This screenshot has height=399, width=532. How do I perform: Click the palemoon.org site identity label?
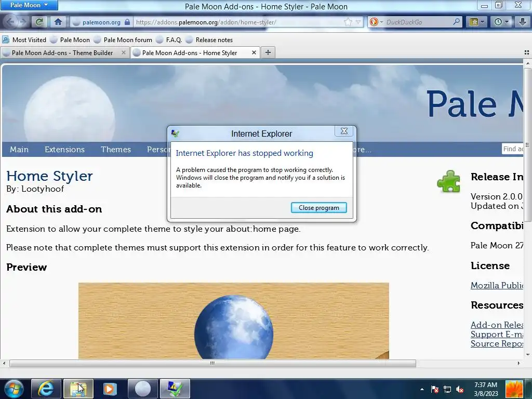pyautogui.click(x=101, y=22)
